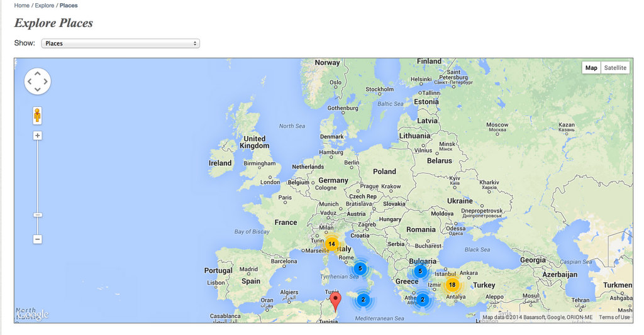Go to Home in the breadcrumb
The width and height of the screenshot is (644, 335).
pos(22,5)
